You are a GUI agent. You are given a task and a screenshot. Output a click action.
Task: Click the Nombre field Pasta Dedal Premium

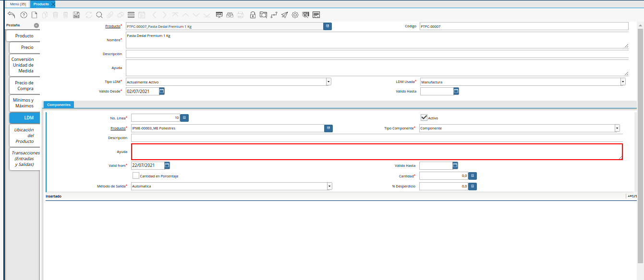coord(377,40)
